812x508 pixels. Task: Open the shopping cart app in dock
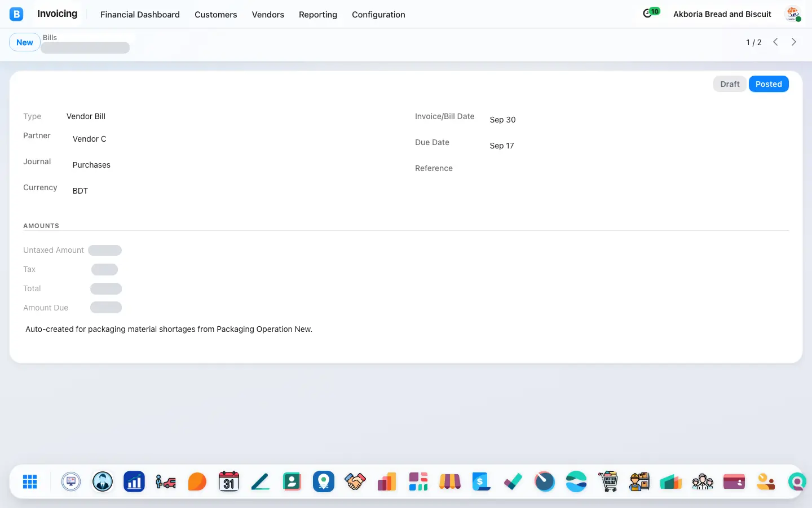608,481
